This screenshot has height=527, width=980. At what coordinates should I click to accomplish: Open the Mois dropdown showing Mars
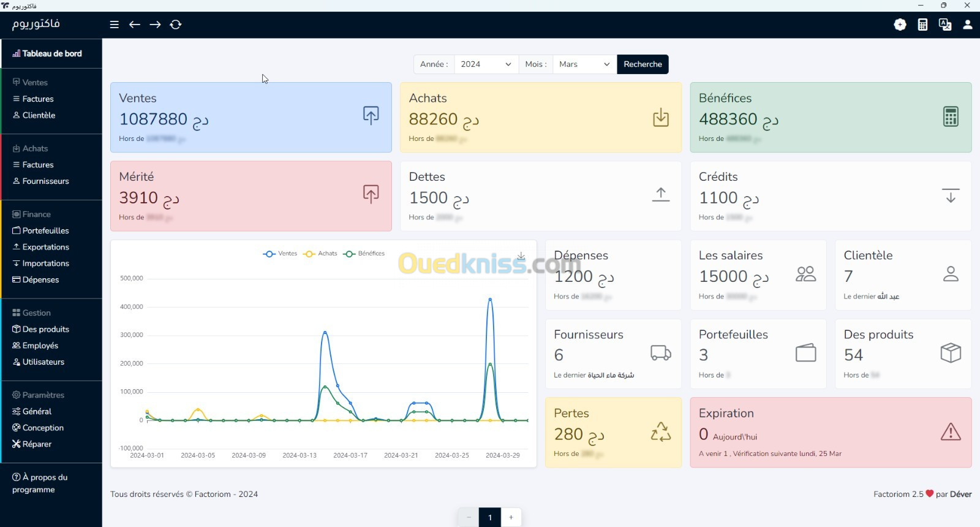[584, 64]
